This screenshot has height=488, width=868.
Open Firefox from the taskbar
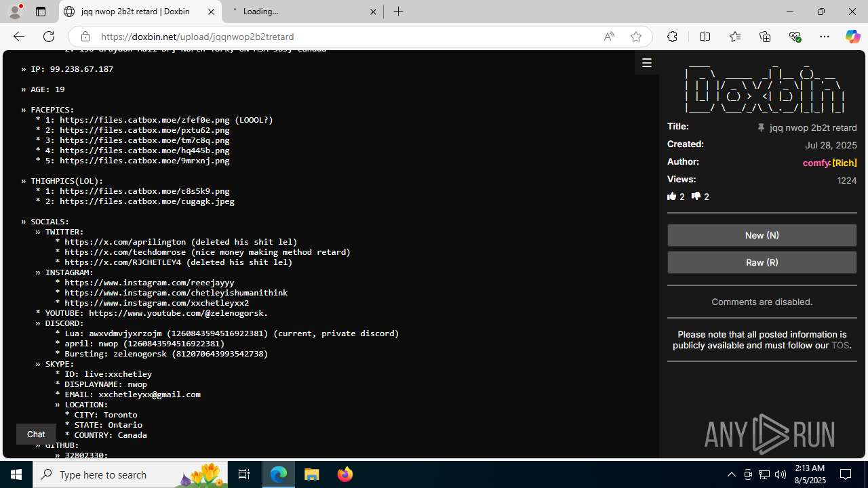344,474
